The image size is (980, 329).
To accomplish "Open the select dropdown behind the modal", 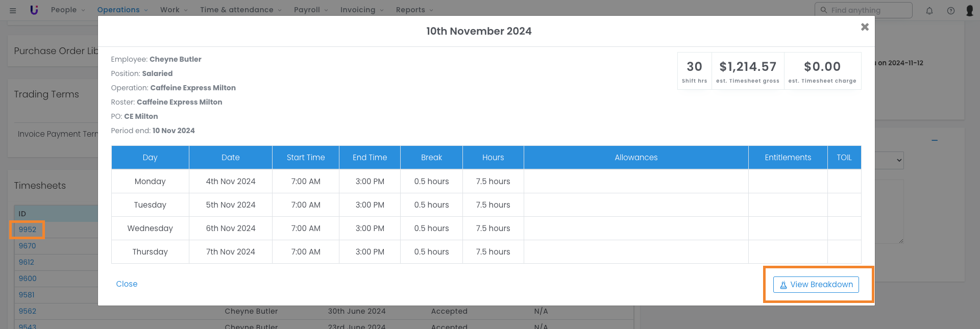I will pos(889,160).
